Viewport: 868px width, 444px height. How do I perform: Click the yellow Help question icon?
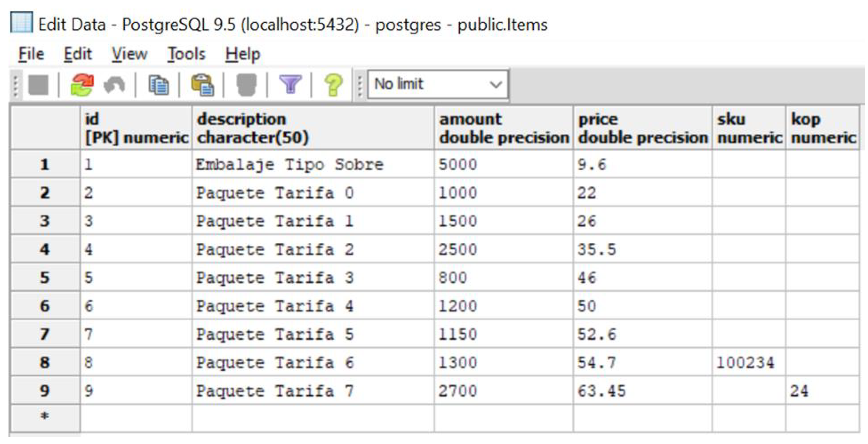pos(333,85)
